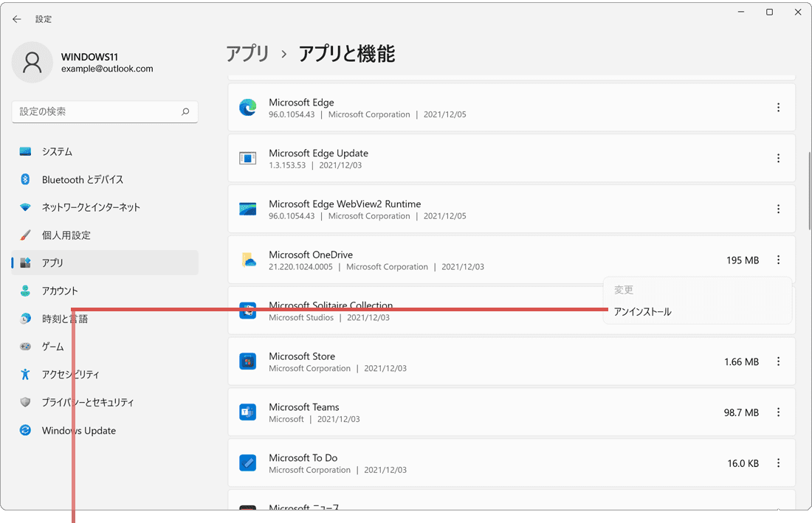Click the アカウント person icon
The width and height of the screenshot is (812, 523).
pos(25,291)
